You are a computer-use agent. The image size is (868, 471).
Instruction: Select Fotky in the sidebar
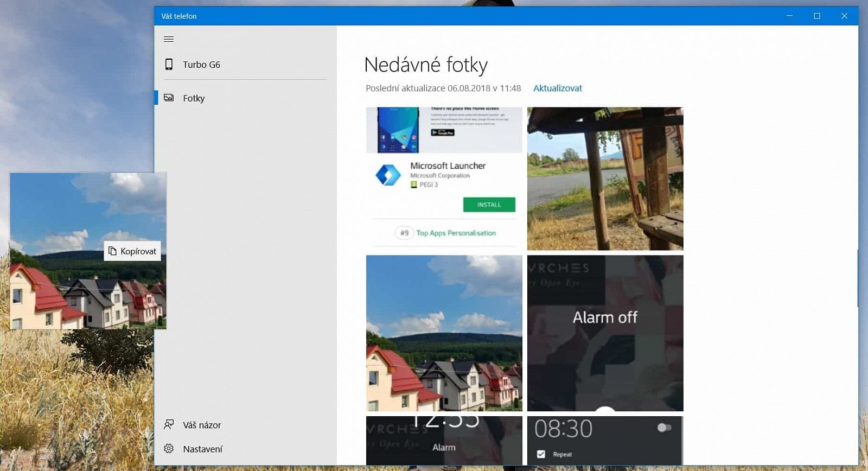click(x=245, y=98)
